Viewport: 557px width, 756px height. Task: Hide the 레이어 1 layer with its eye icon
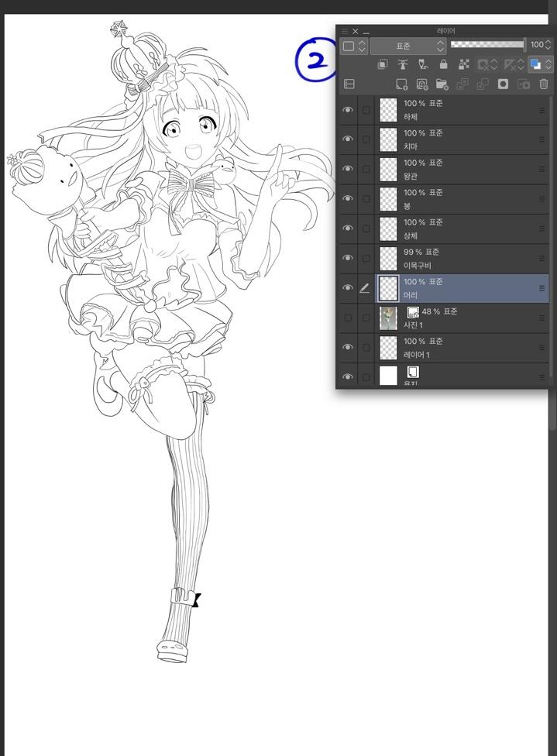tap(348, 348)
